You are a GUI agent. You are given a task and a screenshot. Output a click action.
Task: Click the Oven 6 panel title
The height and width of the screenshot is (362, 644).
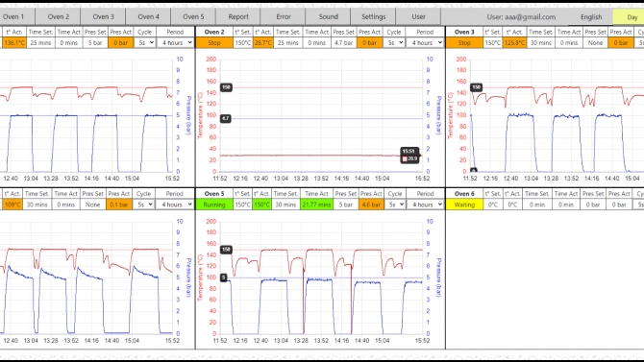(464, 194)
